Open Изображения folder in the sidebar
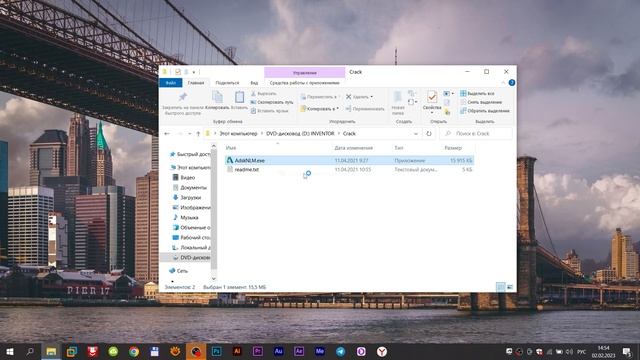 pyautogui.click(x=191, y=207)
